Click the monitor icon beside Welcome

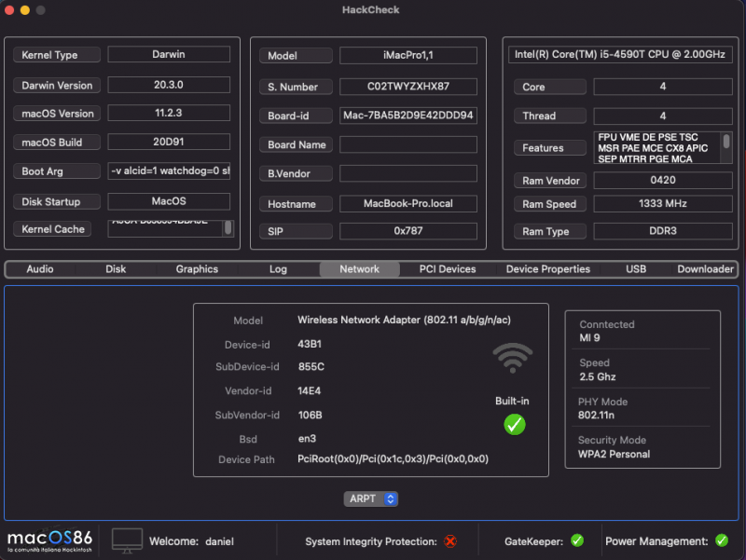tap(127, 540)
